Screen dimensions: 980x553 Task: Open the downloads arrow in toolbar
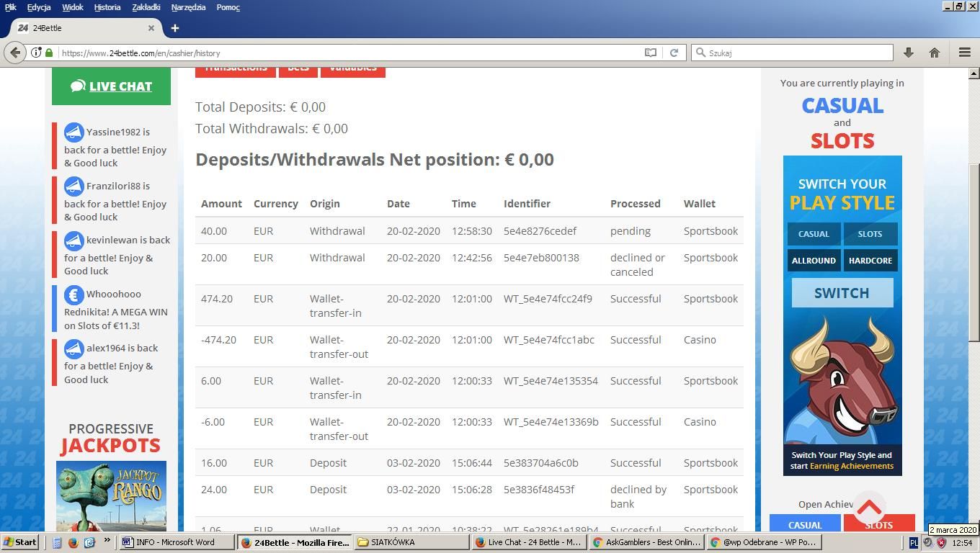pyautogui.click(x=909, y=53)
